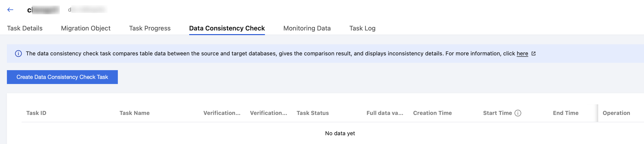Click the external link icon beside 'here'
The image size is (644, 144).
(534, 54)
